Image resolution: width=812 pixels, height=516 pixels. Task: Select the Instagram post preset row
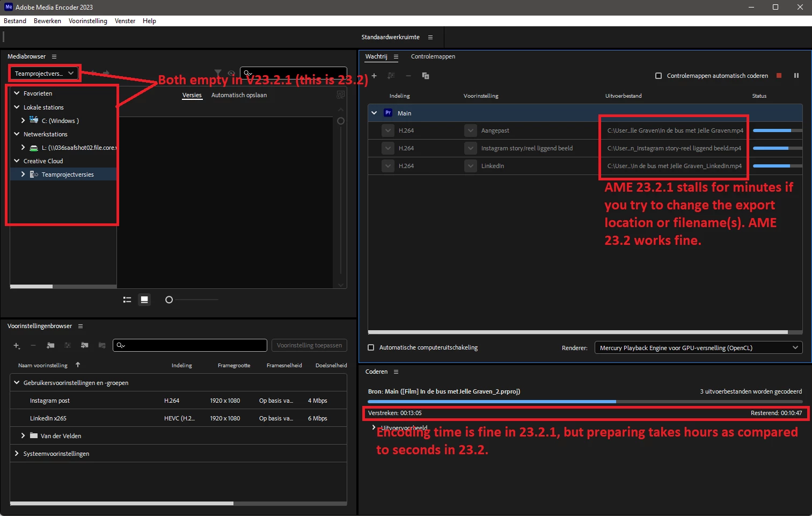coord(178,401)
